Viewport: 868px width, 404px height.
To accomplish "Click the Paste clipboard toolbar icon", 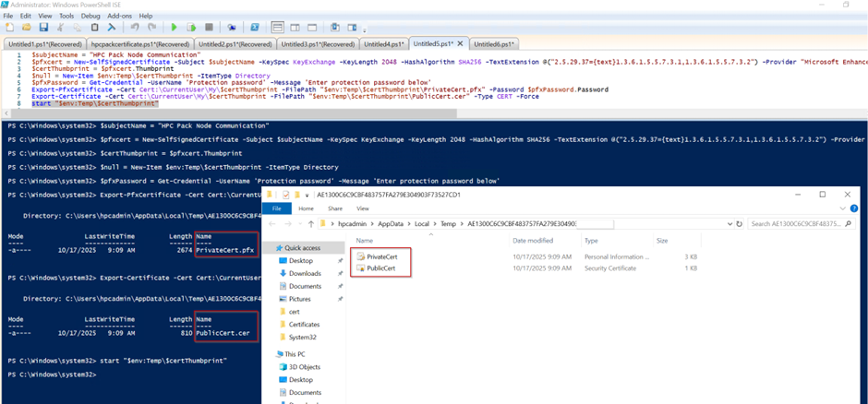I will (94, 28).
